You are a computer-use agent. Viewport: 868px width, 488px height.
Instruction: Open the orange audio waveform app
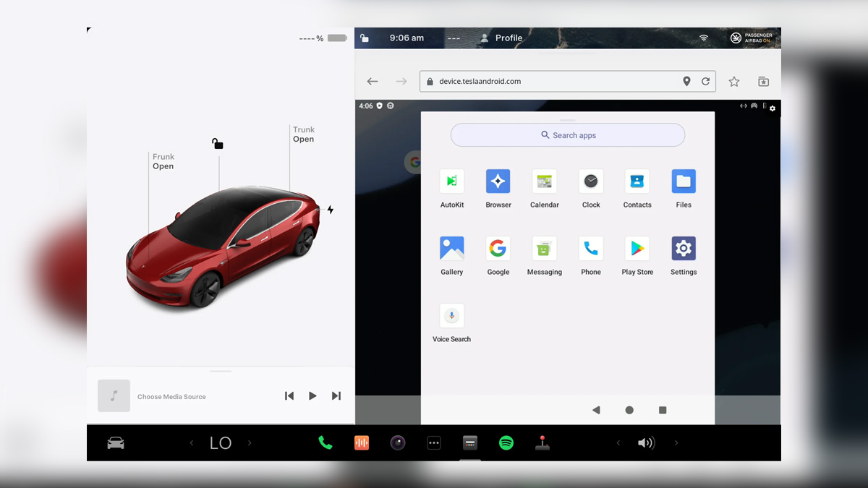[x=362, y=443]
